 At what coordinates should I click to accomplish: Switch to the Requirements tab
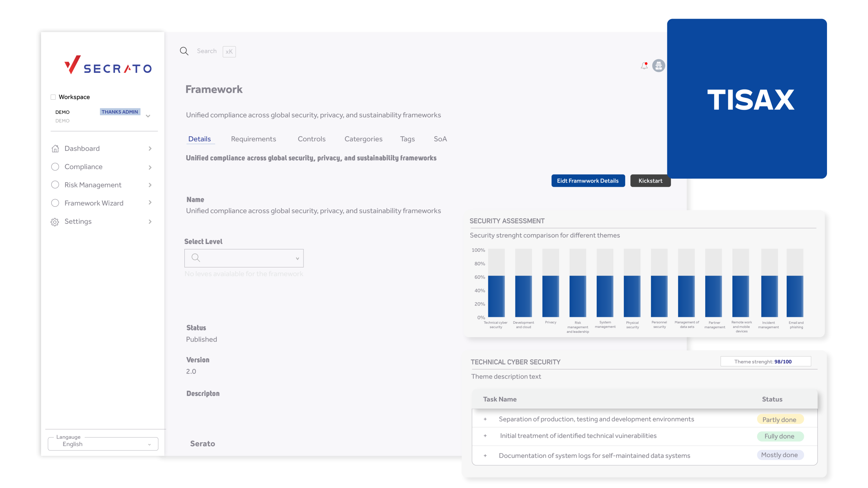tap(253, 139)
